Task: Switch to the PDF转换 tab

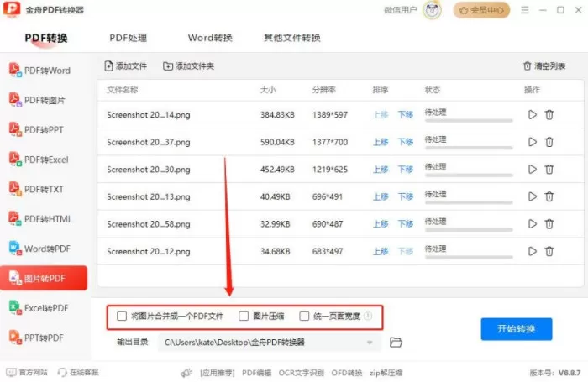Action: click(46, 38)
